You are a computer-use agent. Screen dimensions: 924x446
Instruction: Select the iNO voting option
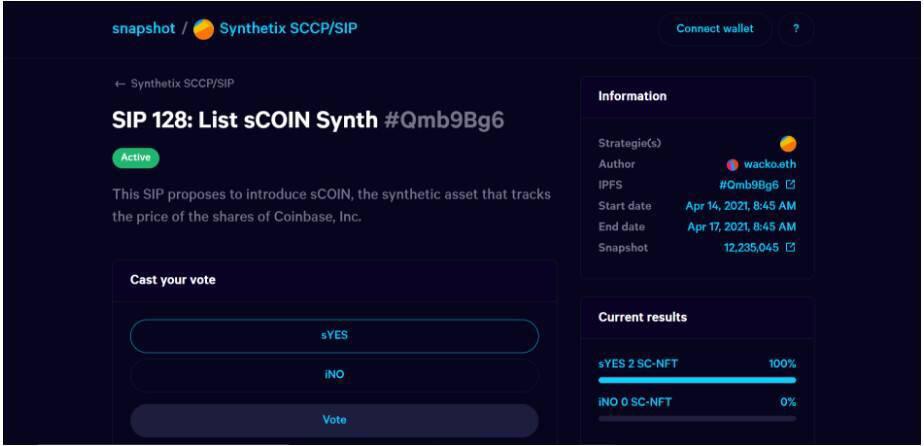coord(334,375)
